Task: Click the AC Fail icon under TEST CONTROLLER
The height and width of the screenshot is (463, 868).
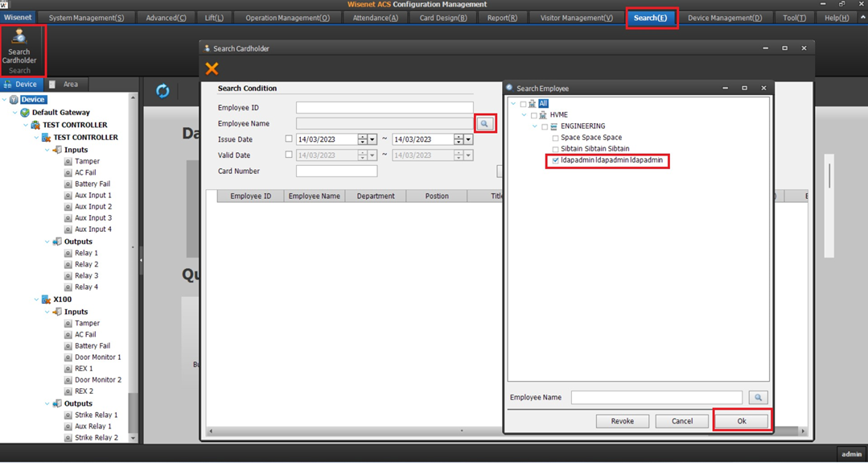Action: coord(68,173)
